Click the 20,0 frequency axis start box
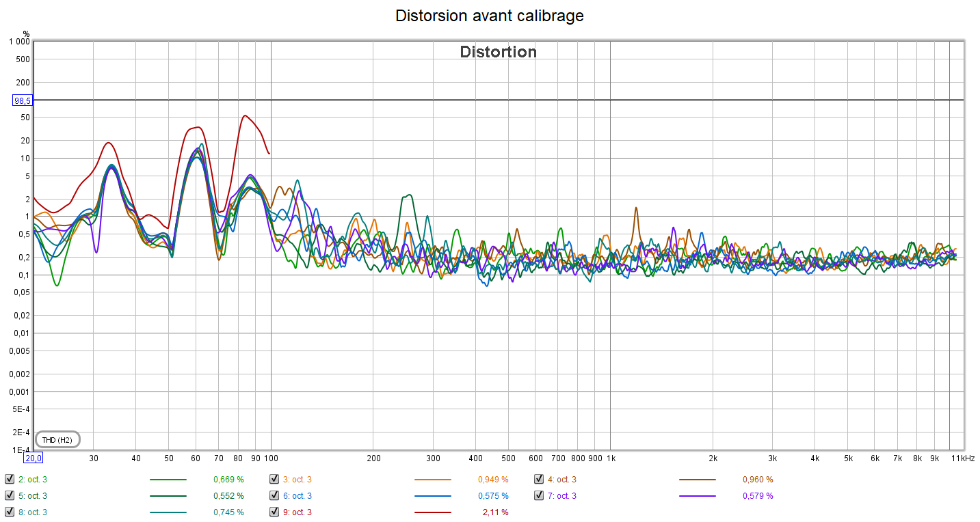The image size is (980, 522). pos(34,458)
